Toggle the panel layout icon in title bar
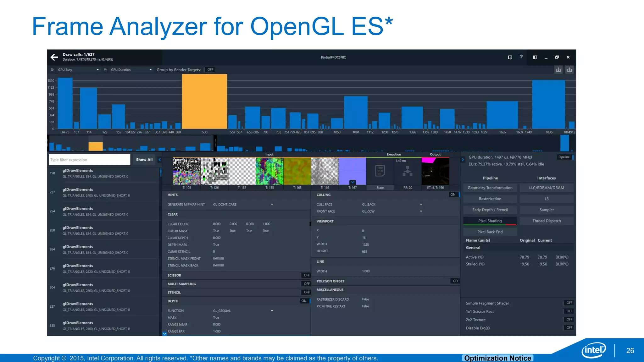Screen dimensions: 644x362 tap(535, 57)
